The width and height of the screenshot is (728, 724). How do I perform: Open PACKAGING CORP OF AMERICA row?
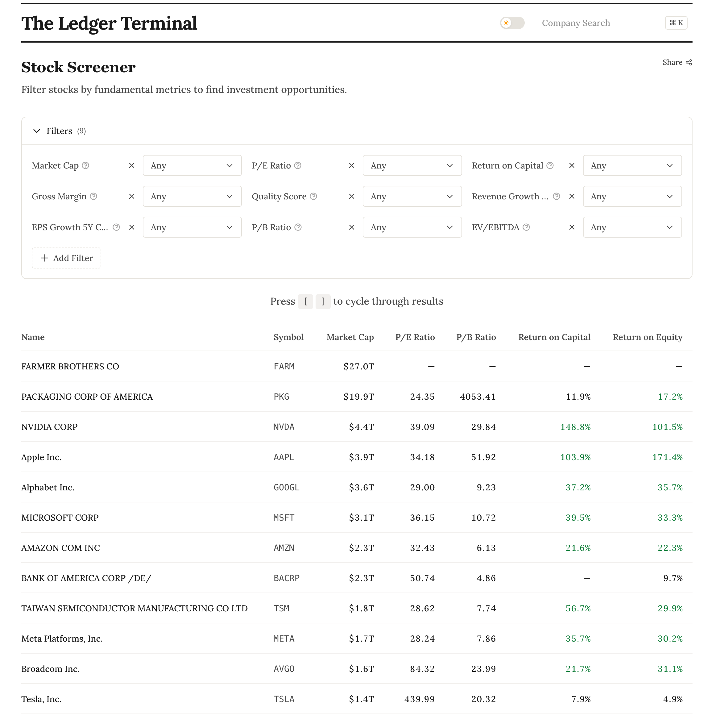[x=357, y=397]
